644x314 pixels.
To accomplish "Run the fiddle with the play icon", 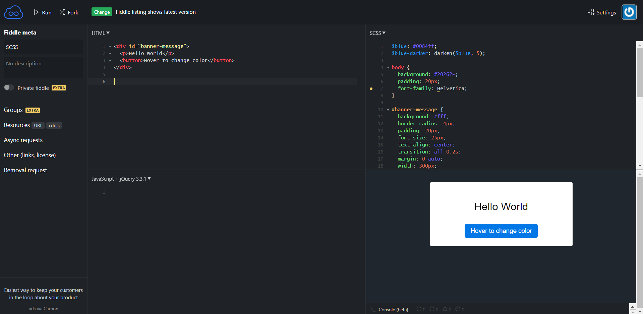I will (x=37, y=12).
